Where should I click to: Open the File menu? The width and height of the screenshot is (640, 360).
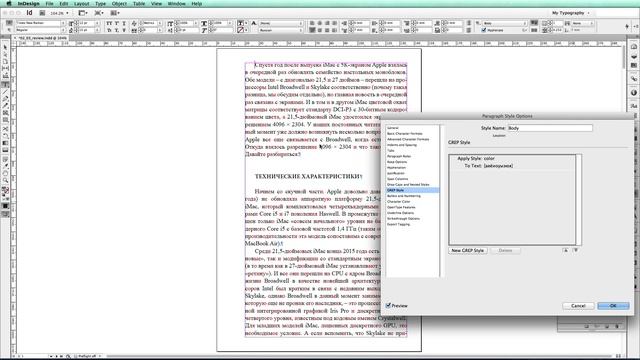click(x=49, y=4)
